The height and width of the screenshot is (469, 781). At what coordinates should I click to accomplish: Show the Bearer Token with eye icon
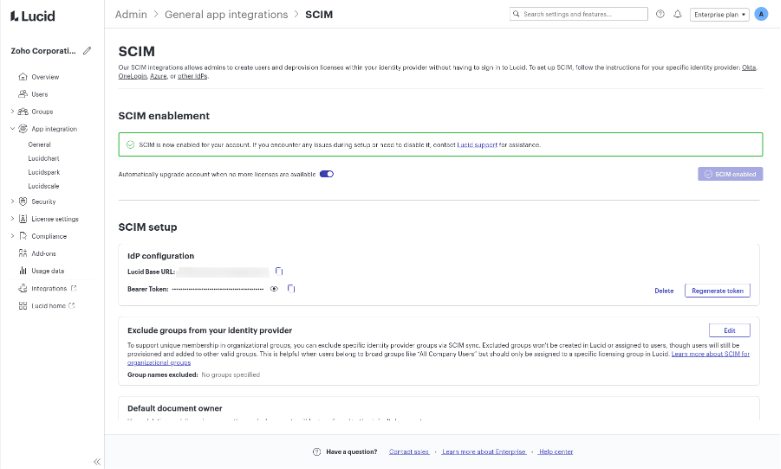(274, 288)
